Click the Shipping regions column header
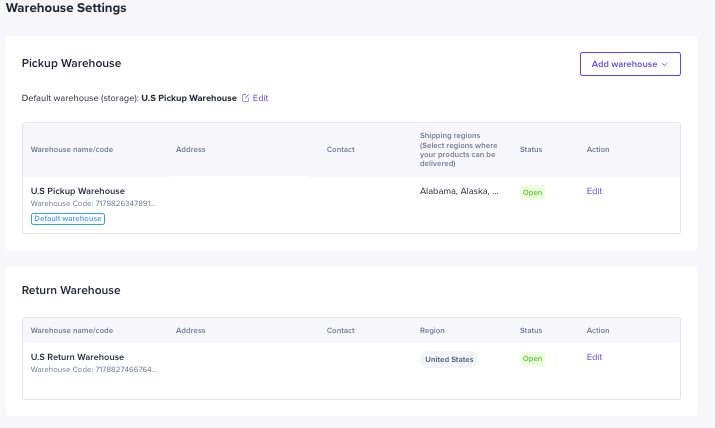The image size is (715, 428). point(456,149)
